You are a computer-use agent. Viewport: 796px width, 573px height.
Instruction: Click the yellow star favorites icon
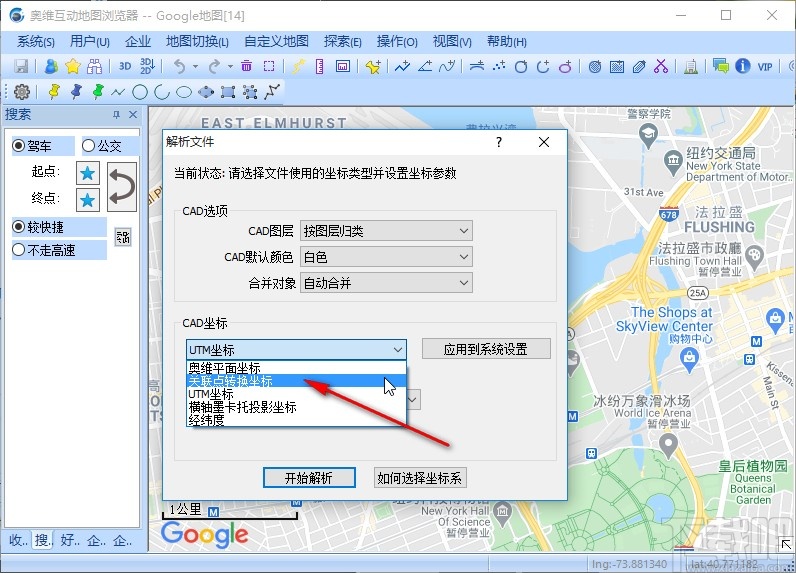[x=73, y=66]
